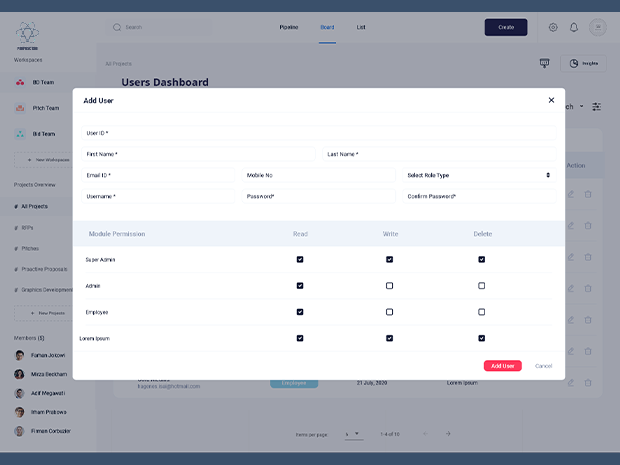
Task: Open the user profile avatar
Action: tap(598, 27)
